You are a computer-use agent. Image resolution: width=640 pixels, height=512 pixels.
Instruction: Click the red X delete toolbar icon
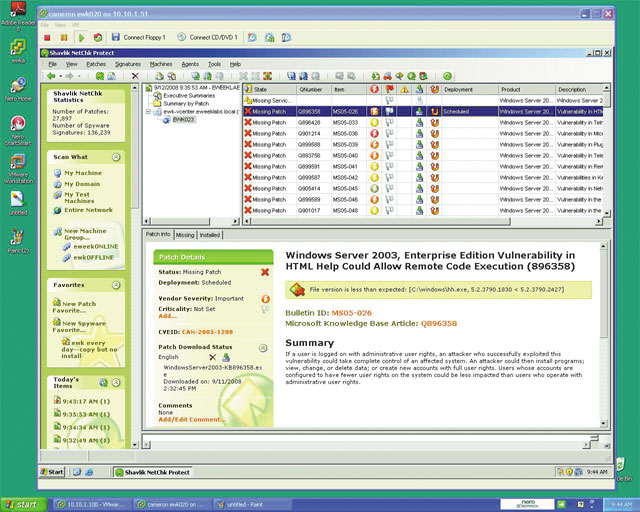(x=135, y=76)
